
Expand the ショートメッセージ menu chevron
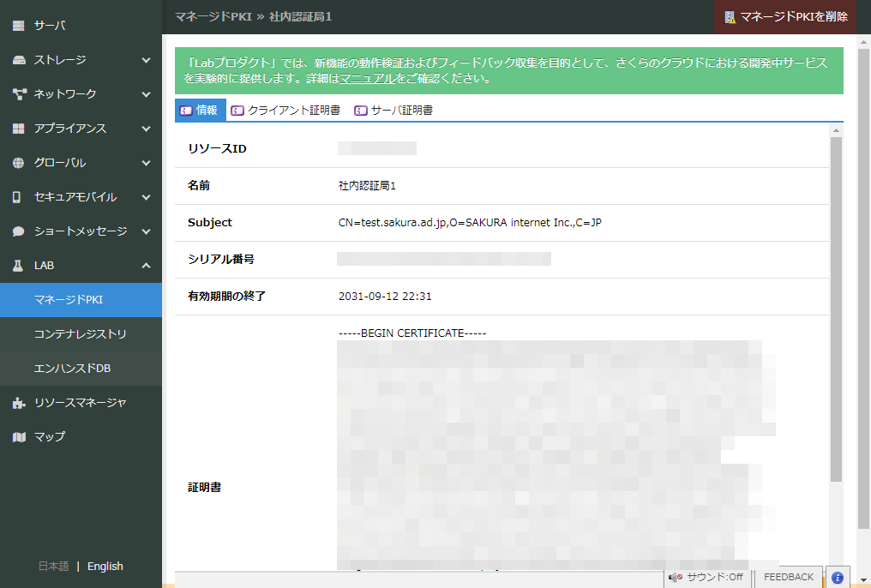146,231
